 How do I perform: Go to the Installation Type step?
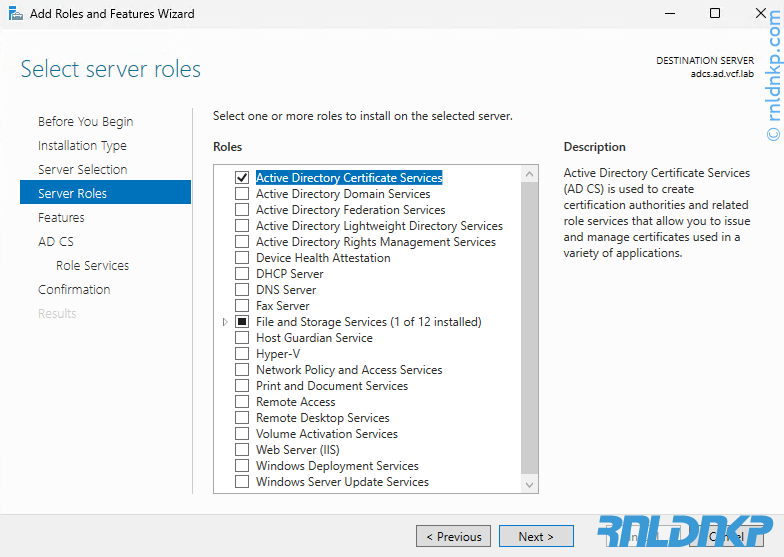click(x=82, y=146)
